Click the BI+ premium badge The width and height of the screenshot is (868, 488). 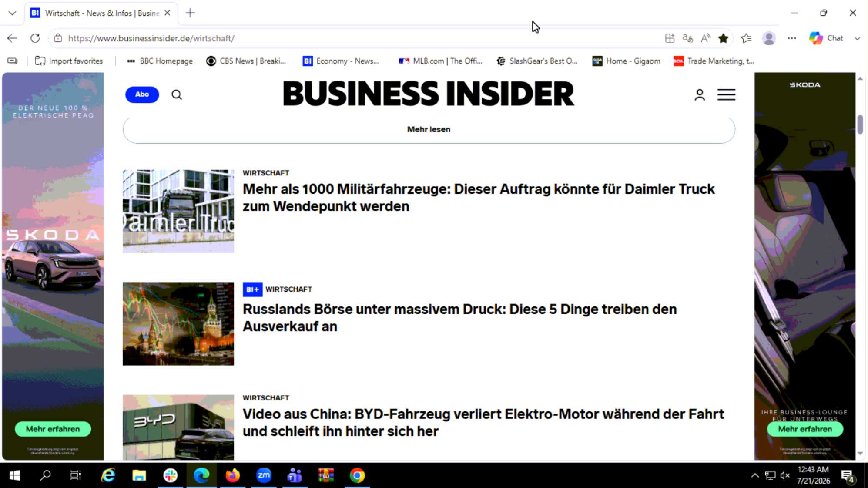[252, 289]
